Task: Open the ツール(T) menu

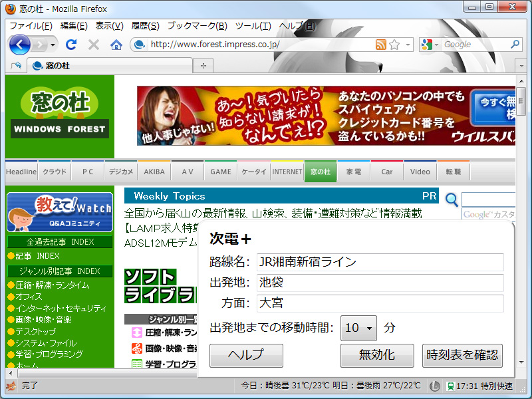Action: click(253, 26)
